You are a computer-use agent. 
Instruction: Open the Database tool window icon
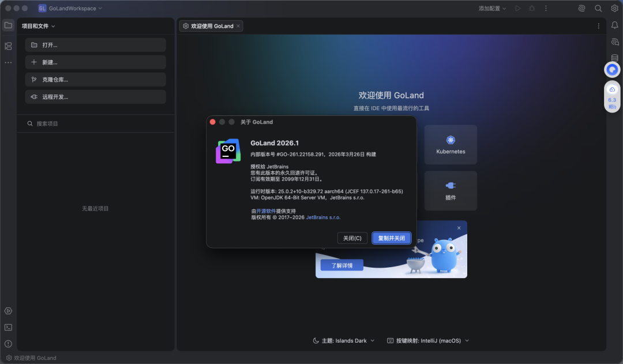point(614,58)
